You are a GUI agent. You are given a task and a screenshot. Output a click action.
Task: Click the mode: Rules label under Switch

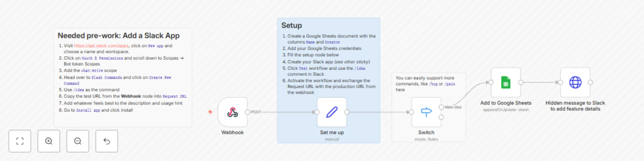pyautogui.click(x=426, y=139)
